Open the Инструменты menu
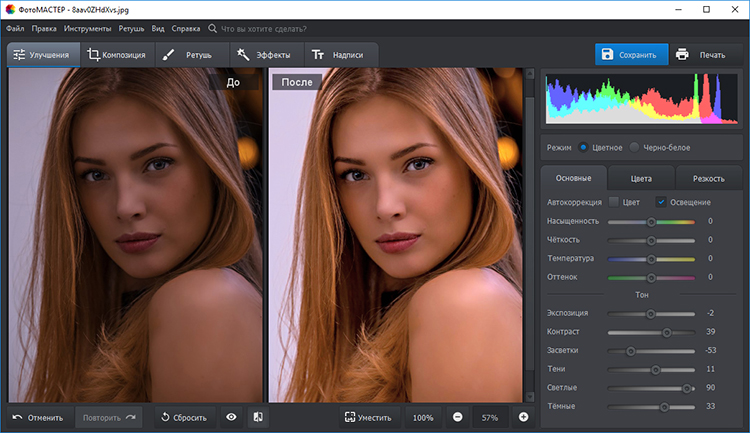Screen dimensions: 750x433 88,29
